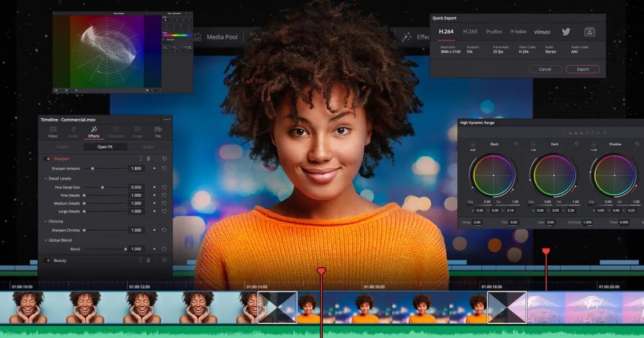
Task: Delete the Sharpen effect with trash icon
Action: click(148, 159)
